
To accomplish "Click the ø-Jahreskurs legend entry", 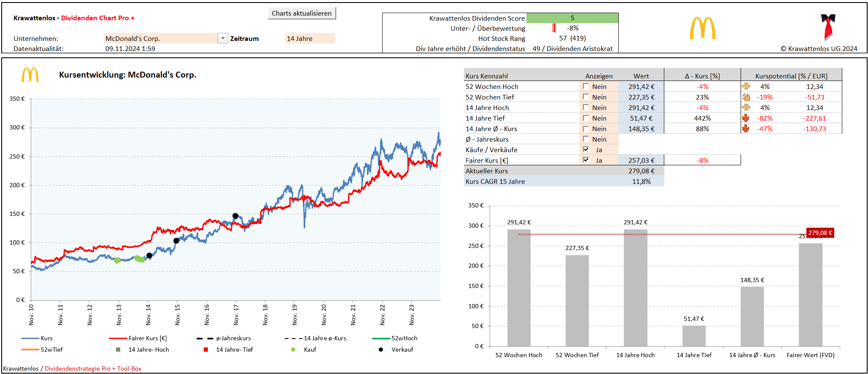I will [224, 338].
